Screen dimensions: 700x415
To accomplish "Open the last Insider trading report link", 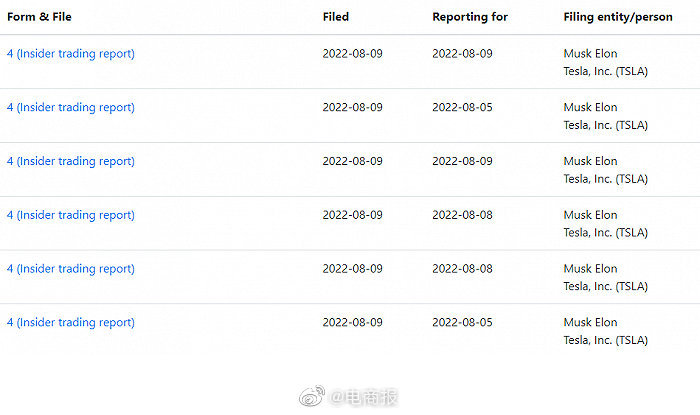I will point(71,323).
